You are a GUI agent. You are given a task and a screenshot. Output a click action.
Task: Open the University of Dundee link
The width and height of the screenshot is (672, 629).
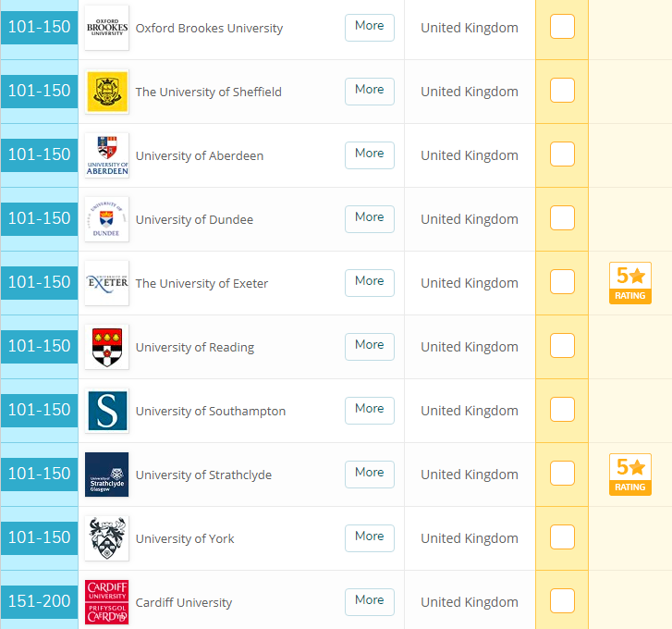click(x=194, y=220)
